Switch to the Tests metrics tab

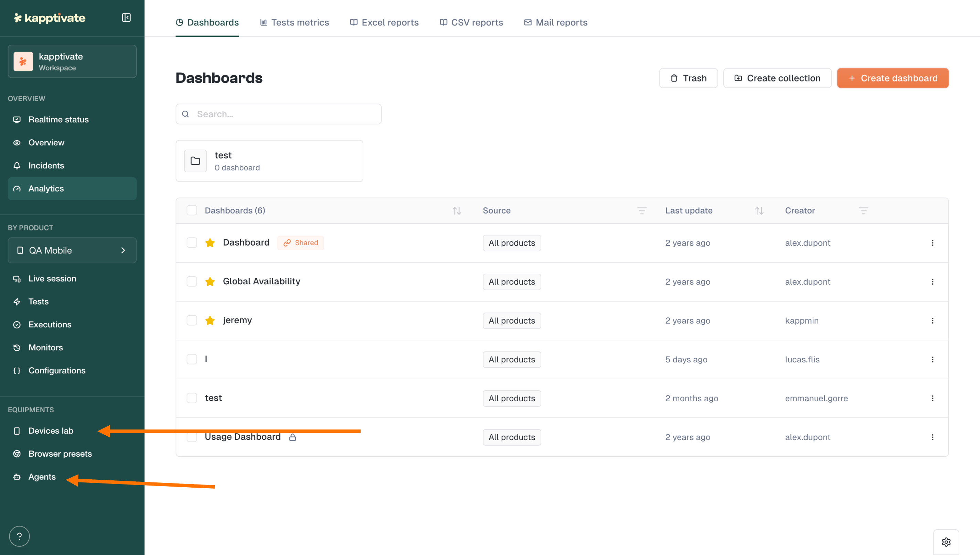tap(295, 22)
